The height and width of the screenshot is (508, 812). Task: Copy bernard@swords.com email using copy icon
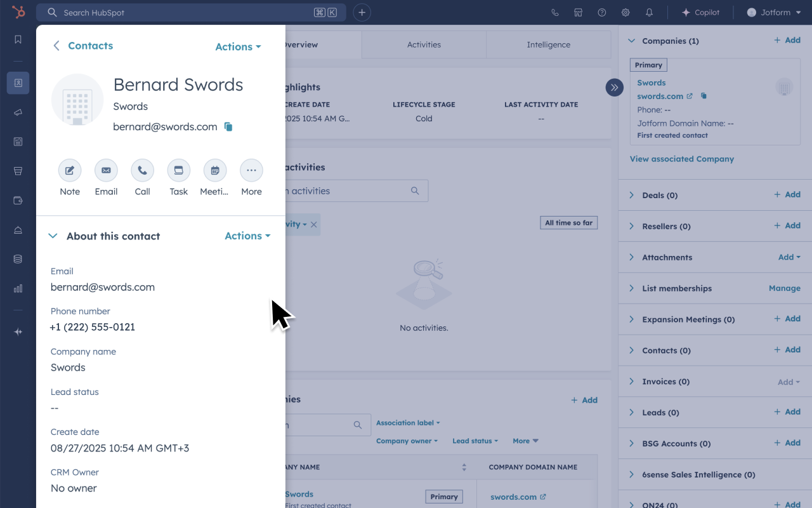tap(228, 127)
